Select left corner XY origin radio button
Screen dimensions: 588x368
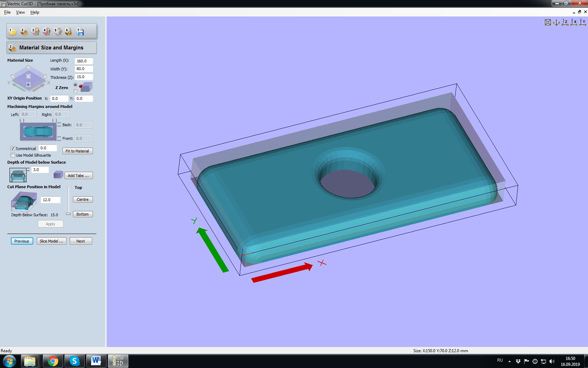coord(13,76)
